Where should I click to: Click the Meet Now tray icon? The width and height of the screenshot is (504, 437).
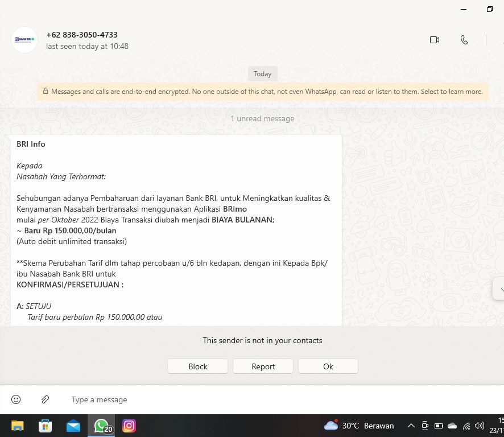[x=425, y=426]
